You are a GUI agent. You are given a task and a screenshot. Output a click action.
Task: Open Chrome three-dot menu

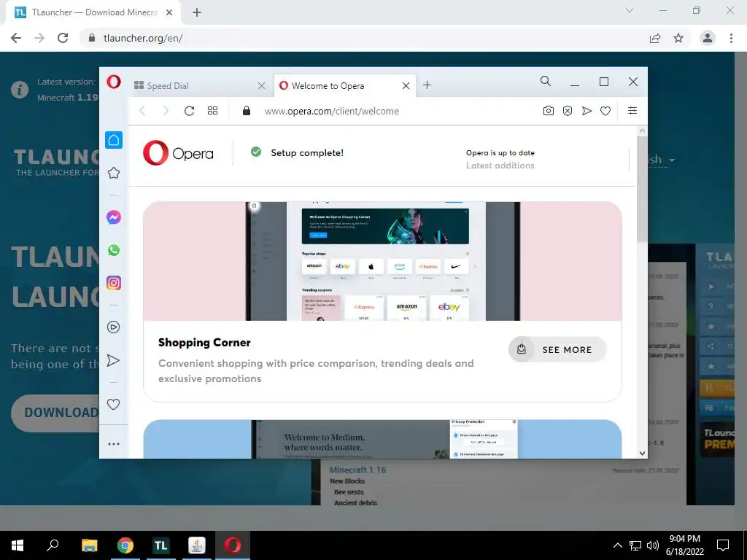(x=731, y=38)
